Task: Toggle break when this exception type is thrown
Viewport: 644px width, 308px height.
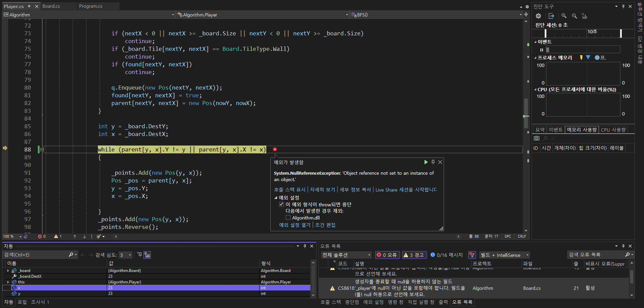Action: 281,204
